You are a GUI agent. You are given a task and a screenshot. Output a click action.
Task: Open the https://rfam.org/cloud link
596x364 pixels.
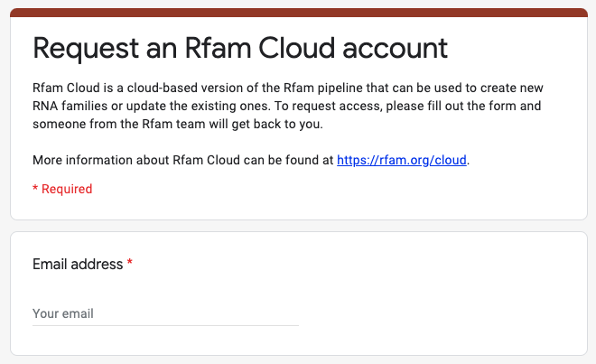point(401,160)
